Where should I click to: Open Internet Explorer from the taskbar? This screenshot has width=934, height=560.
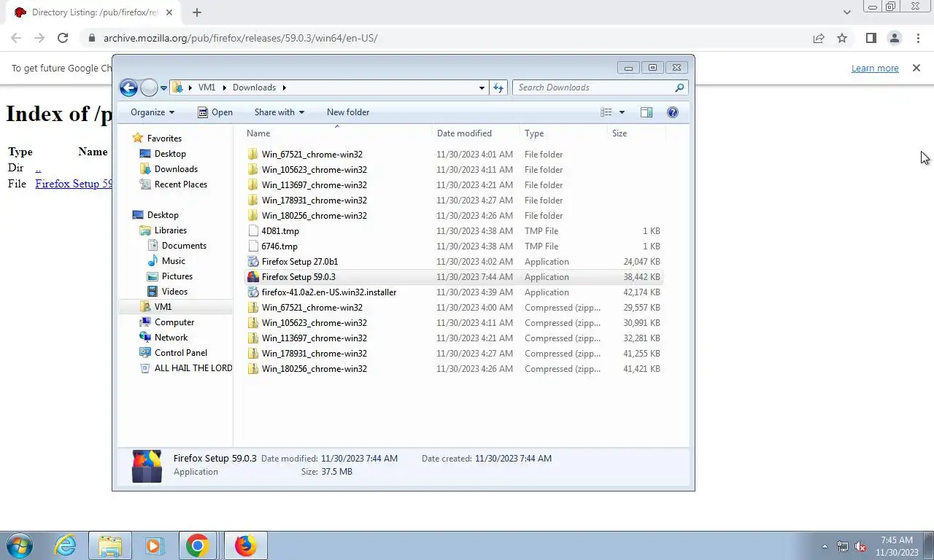click(x=66, y=545)
